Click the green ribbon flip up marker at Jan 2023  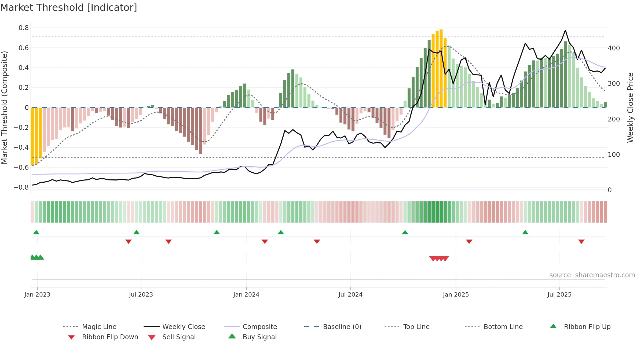36,232
